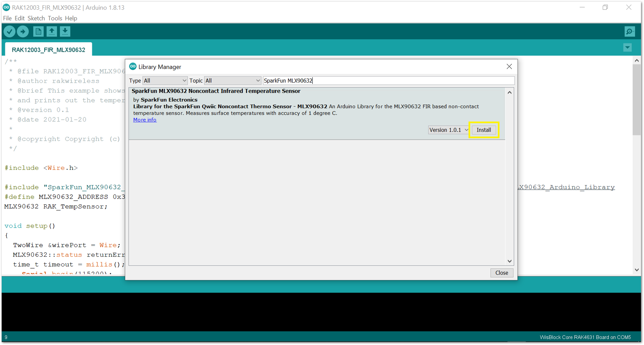Image resolution: width=644 pixels, height=345 pixels.
Task: Click the Close button in Library Manager
Action: (x=502, y=273)
